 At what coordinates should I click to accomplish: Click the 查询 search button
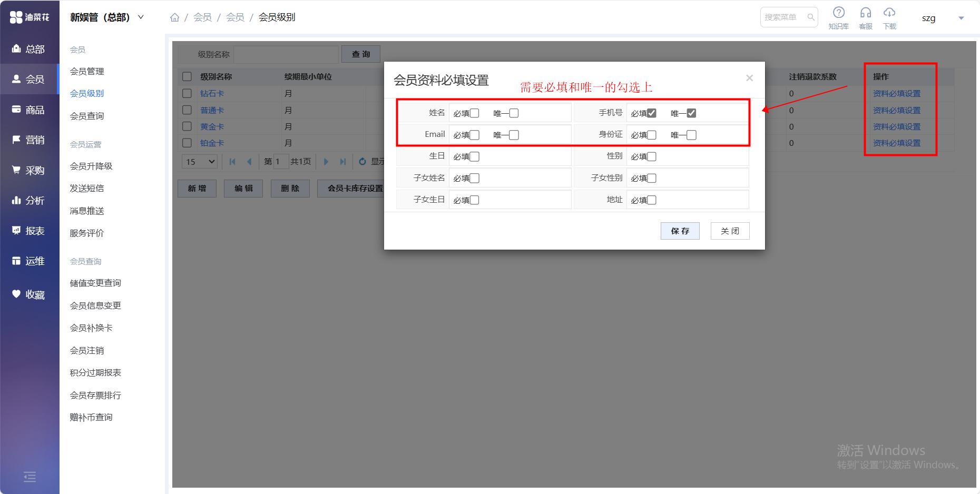[361, 54]
